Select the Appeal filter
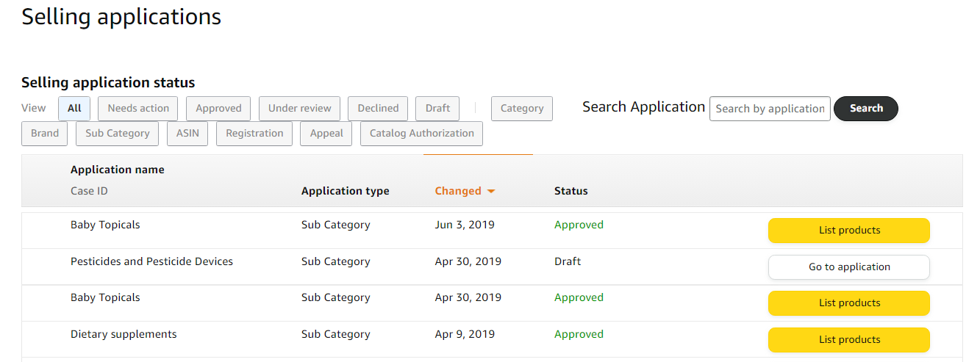Screen dimensions: 980x362 pyautogui.click(x=326, y=134)
